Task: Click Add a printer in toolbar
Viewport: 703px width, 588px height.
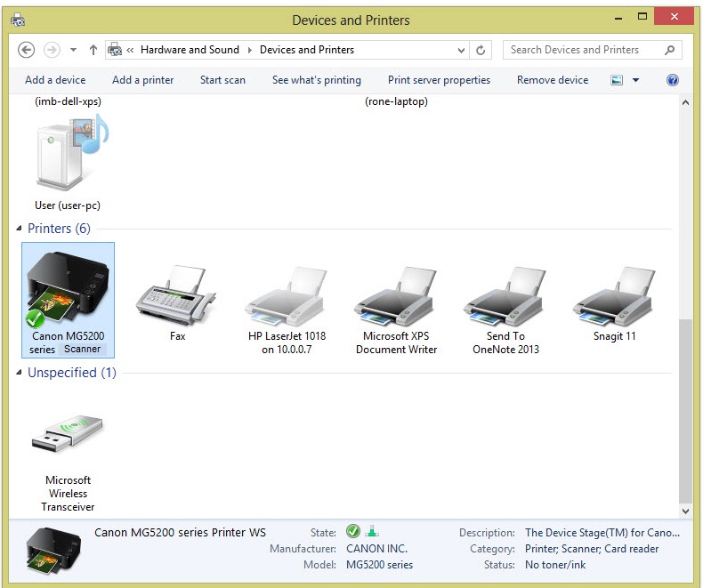Action: coord(142,80)
